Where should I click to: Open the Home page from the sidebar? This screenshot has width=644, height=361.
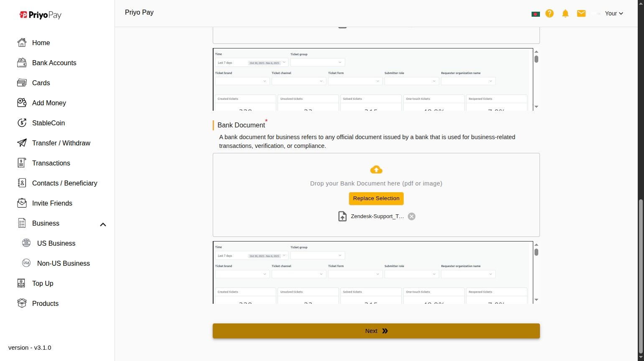pos(41,43)
